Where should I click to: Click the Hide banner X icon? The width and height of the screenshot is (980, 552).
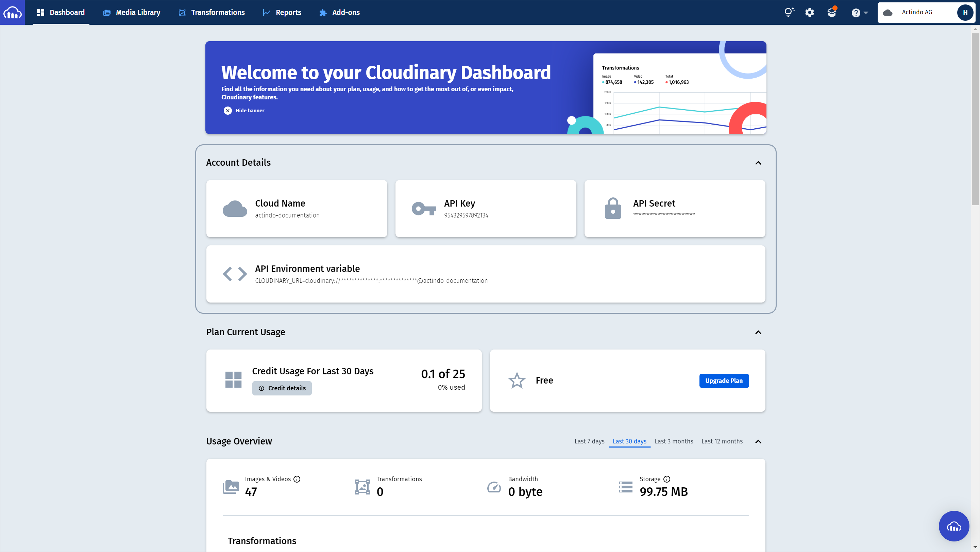coord(227,110)
